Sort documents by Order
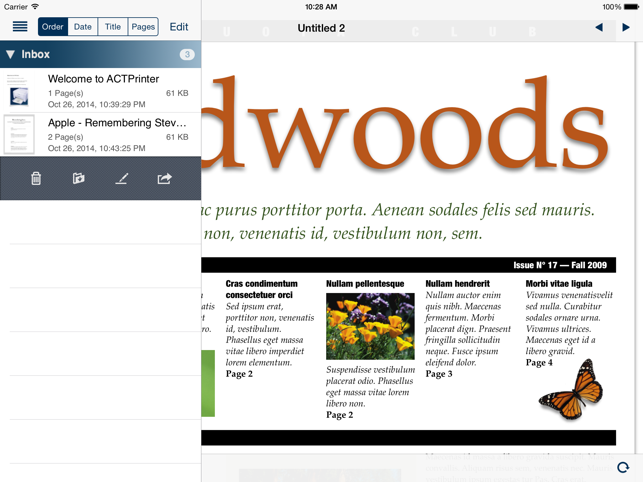This screenshot has height=482, width=643. [x=52, y=27]
